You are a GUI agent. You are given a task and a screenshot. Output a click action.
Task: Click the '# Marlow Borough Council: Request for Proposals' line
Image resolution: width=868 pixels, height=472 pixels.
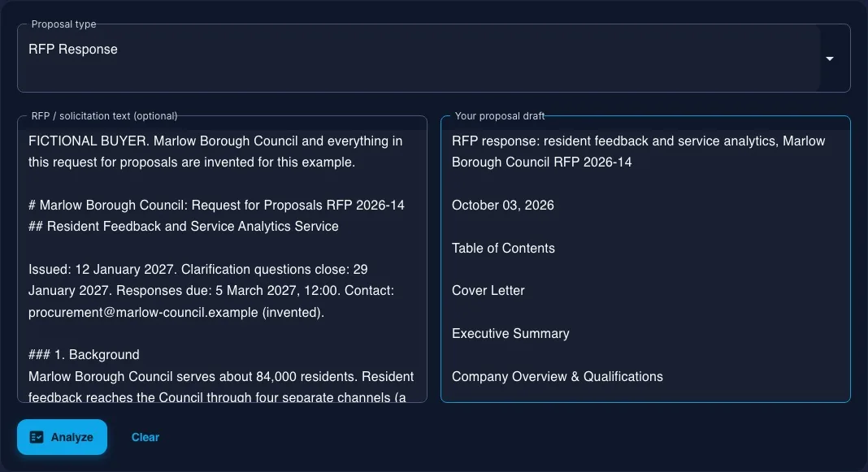click(216, 206)
